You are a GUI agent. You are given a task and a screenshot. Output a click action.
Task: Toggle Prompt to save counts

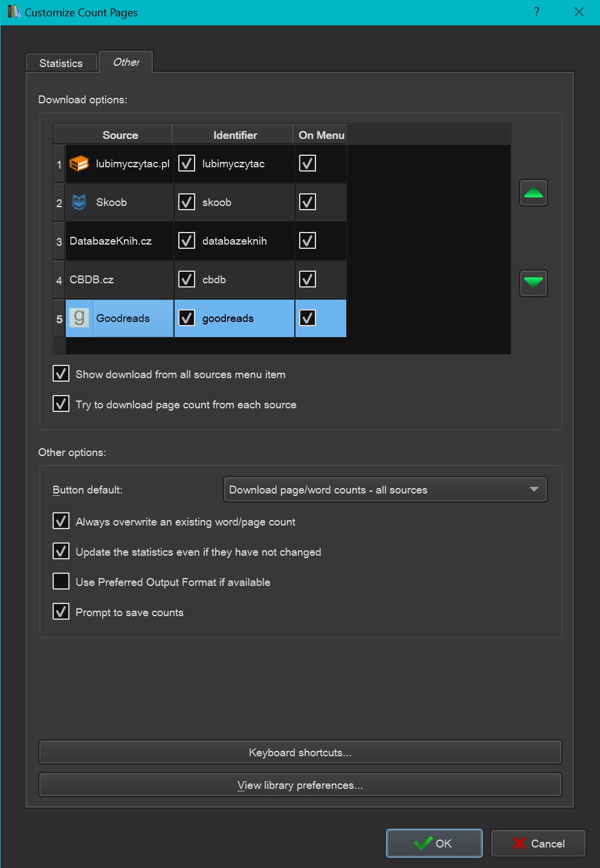(x=61, y=612)
